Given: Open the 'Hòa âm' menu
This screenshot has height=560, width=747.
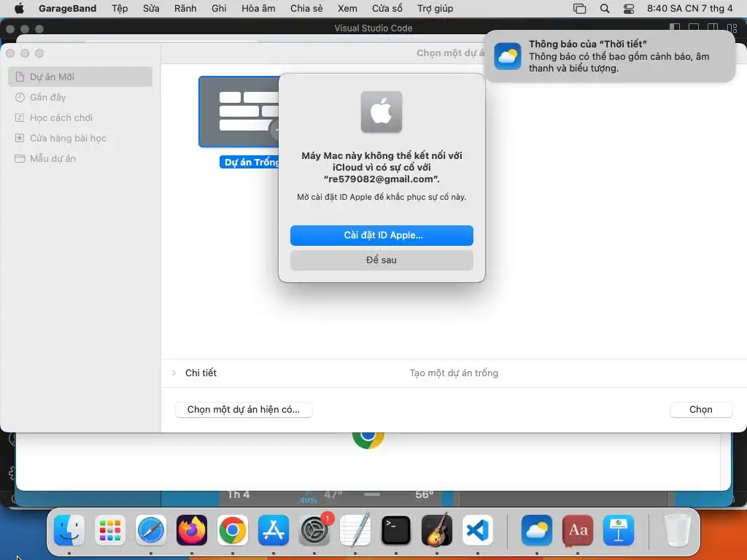Looking at the screenshot, I should [x=258, y=9].
